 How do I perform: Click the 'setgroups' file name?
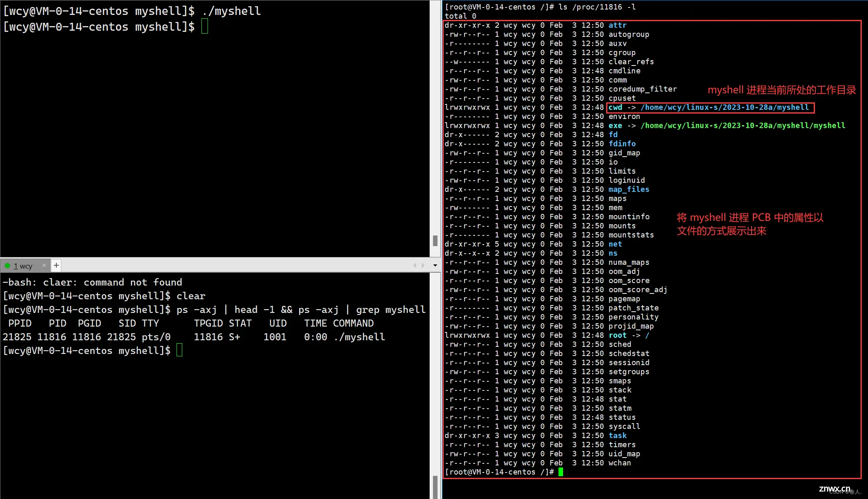point(629,372)
